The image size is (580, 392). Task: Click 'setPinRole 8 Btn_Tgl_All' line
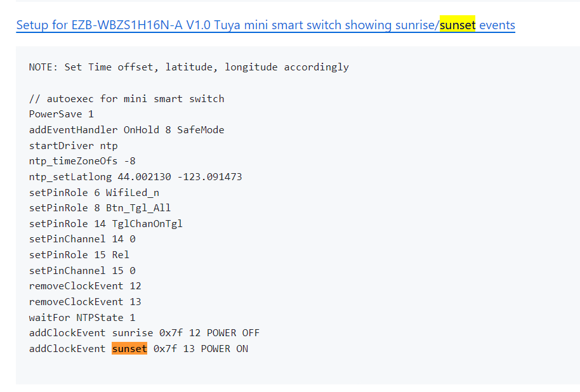pyautogui.click(x=100, y=208)
